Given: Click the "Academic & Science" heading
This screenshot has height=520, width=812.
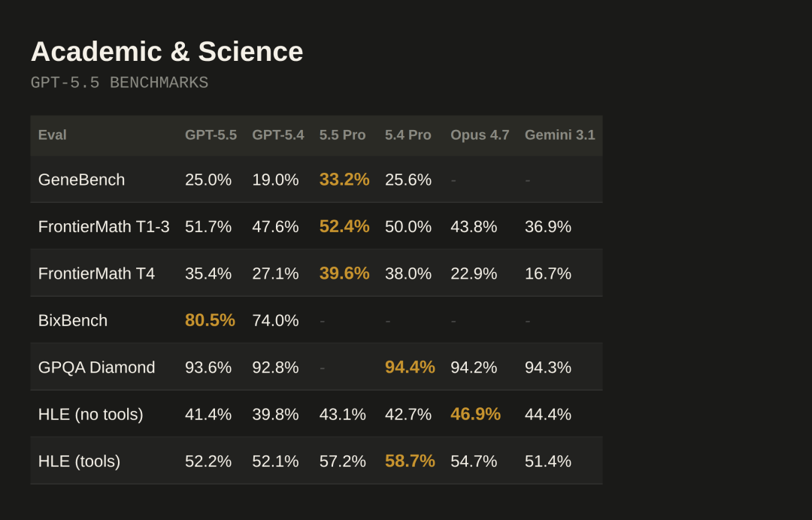Looking at the screenshot, I should [167, 52].
